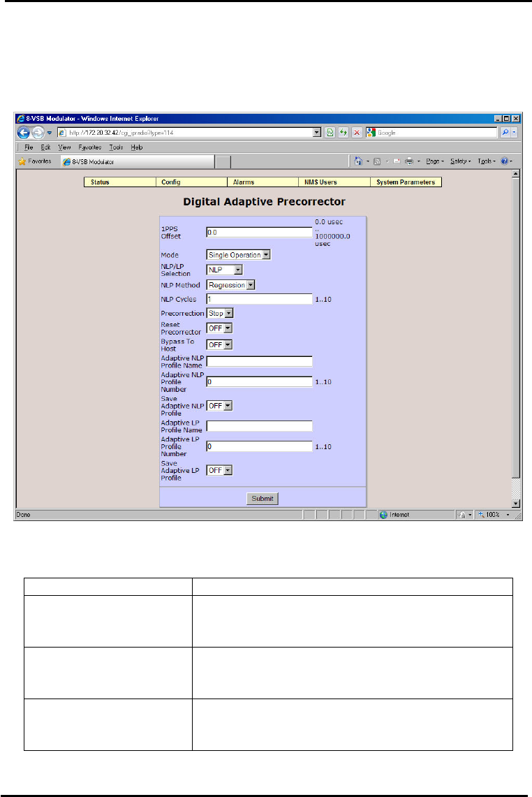Click the Favorites star icon
Viewport: 532px width, 797px height.
22,161
